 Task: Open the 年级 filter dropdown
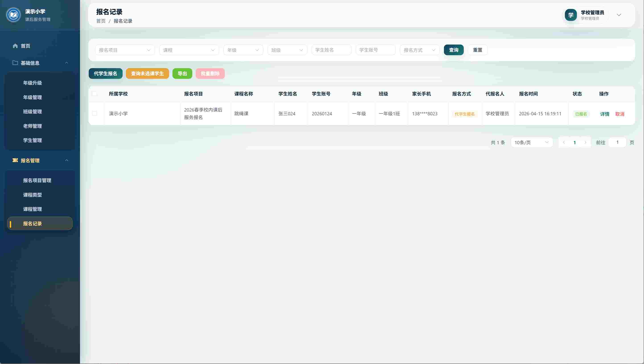tap(243, 50)
